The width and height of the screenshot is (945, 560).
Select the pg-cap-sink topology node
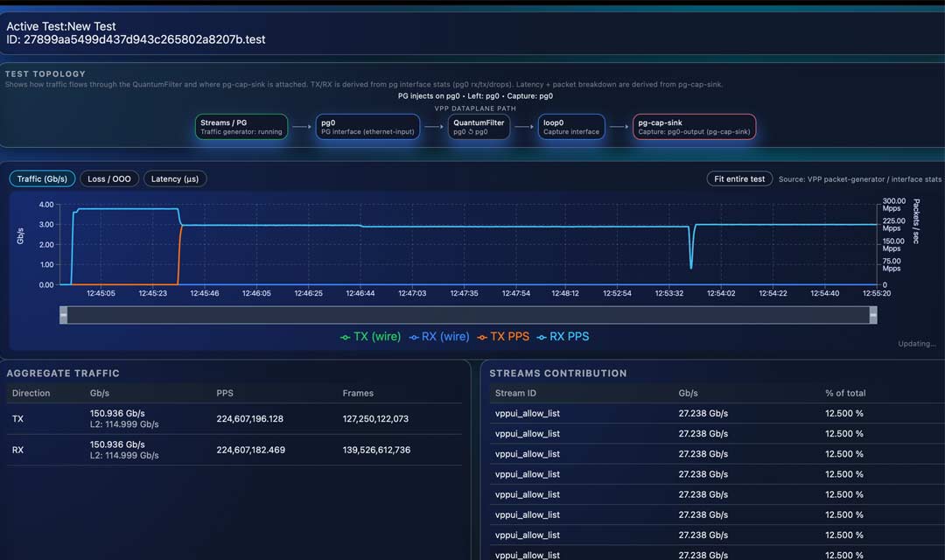pos(694,127)
